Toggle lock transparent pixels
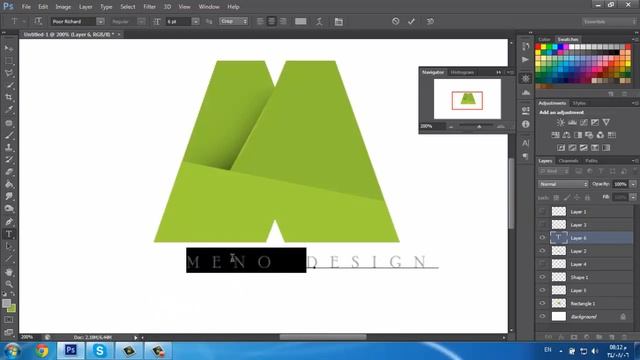The image size is (640, 360). point(556,198)
